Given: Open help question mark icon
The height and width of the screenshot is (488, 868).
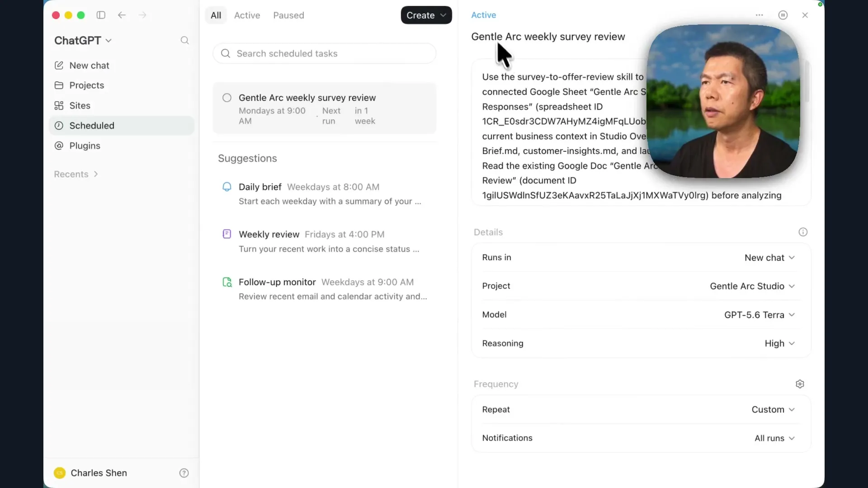Looking at the screenshot, I should click(x=184, y=473).
